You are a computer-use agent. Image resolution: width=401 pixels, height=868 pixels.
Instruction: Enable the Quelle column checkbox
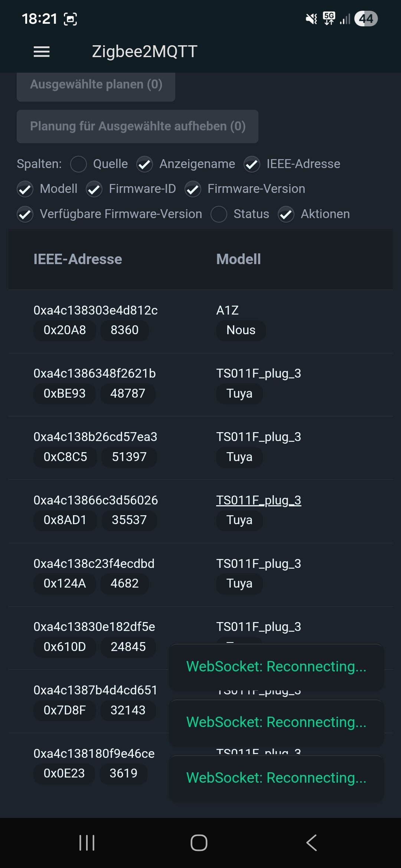[x=79, y=164]
